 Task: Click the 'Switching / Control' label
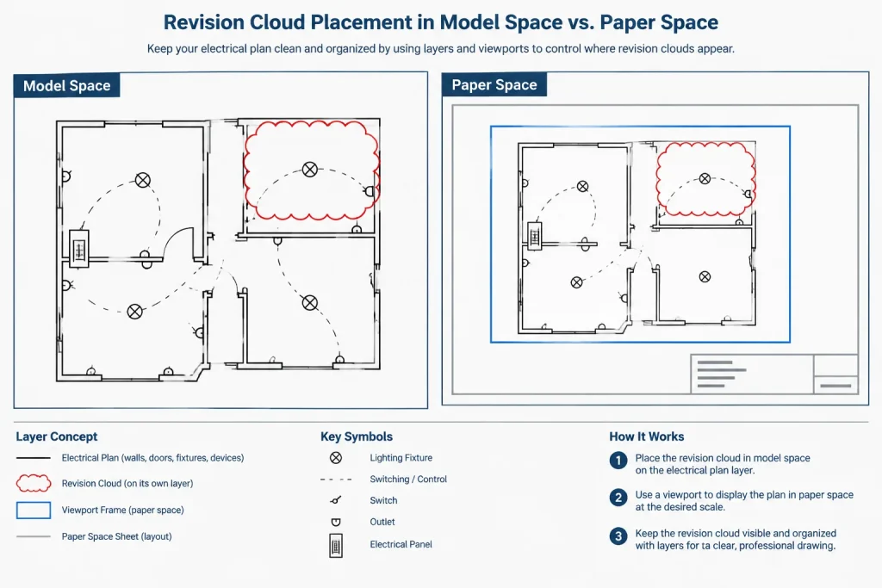pyautogui.click(x=408, y=480)
